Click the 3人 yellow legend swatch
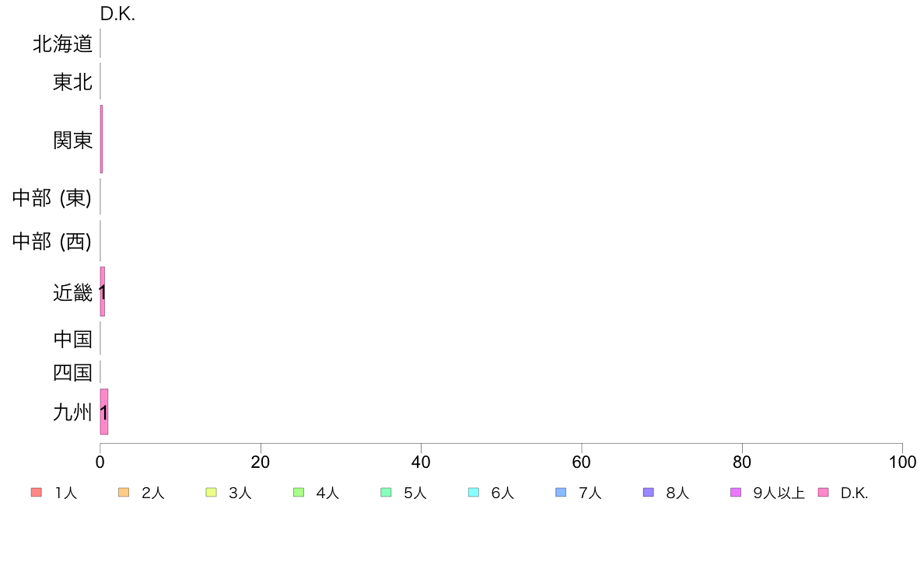The height and width of the screenshot is (572, 924). [x=211, y=493]
